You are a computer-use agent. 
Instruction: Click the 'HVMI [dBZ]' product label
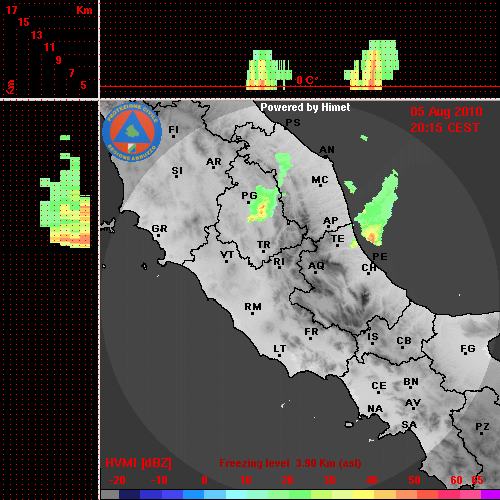[x=138, y=463]
